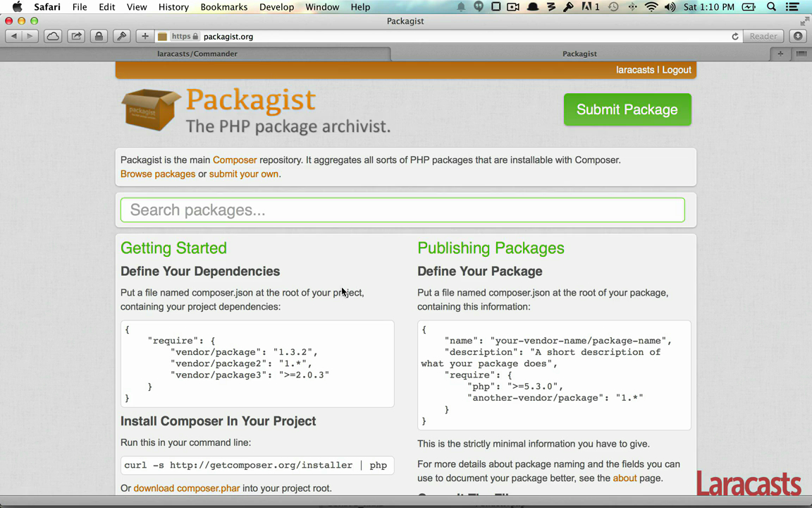Reload the page with the refresh arrow

pos(735,36)
